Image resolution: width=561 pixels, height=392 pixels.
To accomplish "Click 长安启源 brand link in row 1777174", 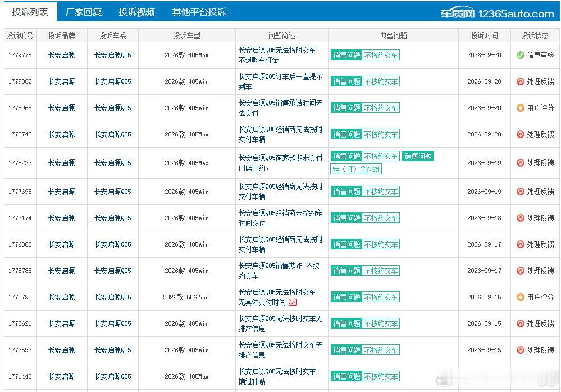I will [62, 218].
